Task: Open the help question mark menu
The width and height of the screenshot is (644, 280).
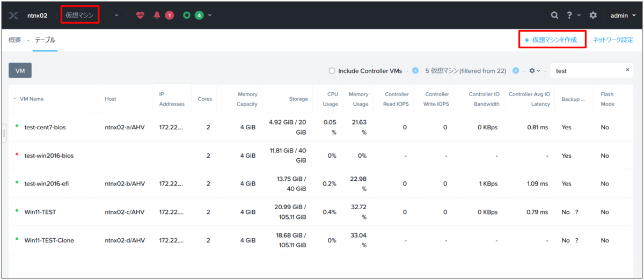Action: tap(569, 15)
